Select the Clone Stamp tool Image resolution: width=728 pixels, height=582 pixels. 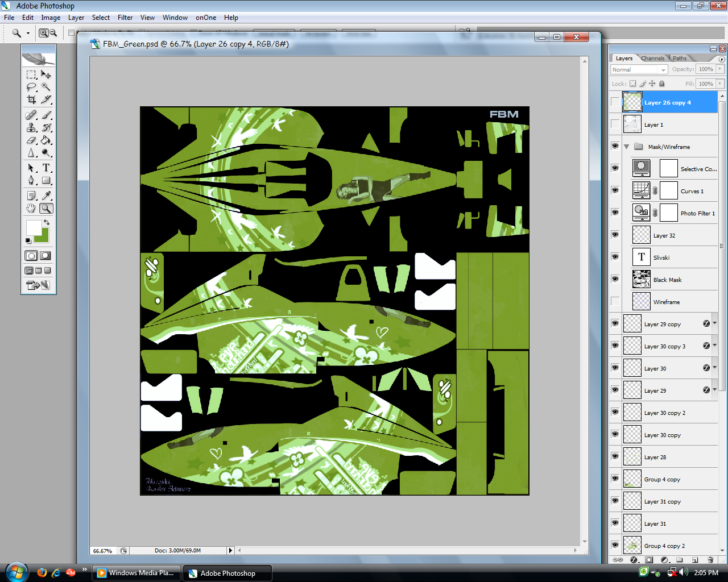point(31,127)
